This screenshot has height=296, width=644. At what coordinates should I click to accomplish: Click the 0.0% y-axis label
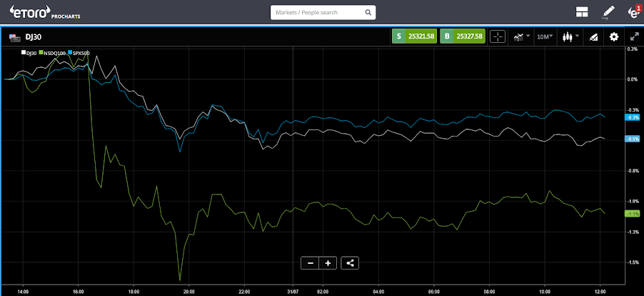633,79
